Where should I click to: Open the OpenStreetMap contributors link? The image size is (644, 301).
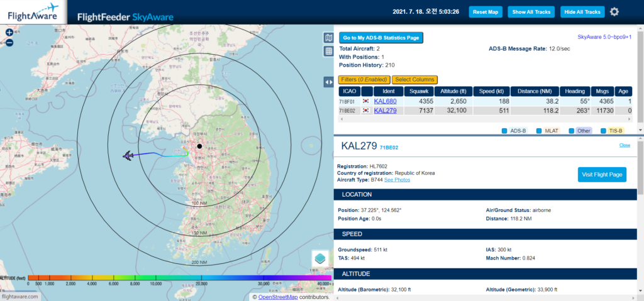pyautogui.click(x=278, y=297)
